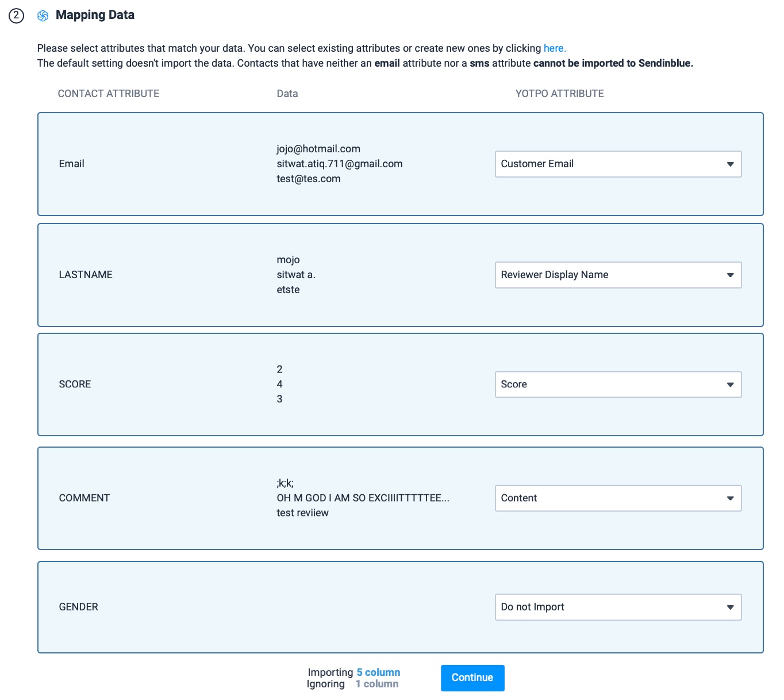Click the jojo@hotmail.com sample data
This screenshot has height=700, width=784.
(318, 149)
